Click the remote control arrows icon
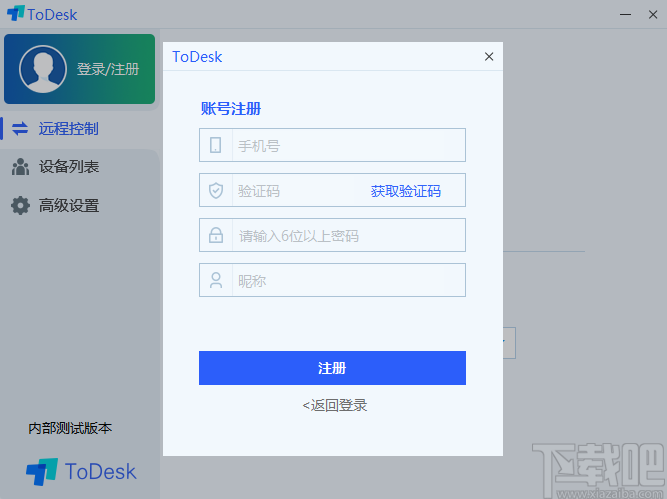Image resolution: width=667 pixels, height=499 pixels. click(20, 128)
